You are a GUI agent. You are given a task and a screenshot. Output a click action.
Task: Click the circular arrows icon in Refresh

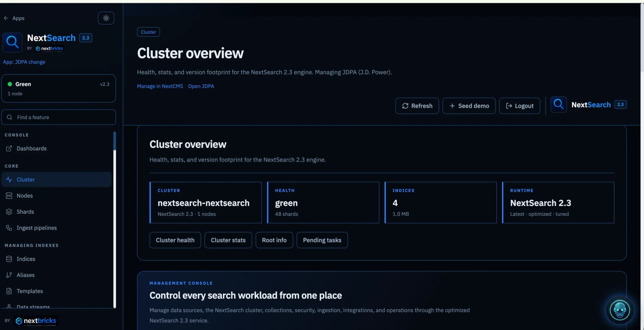pyautogui.click(x=405, y=106)
